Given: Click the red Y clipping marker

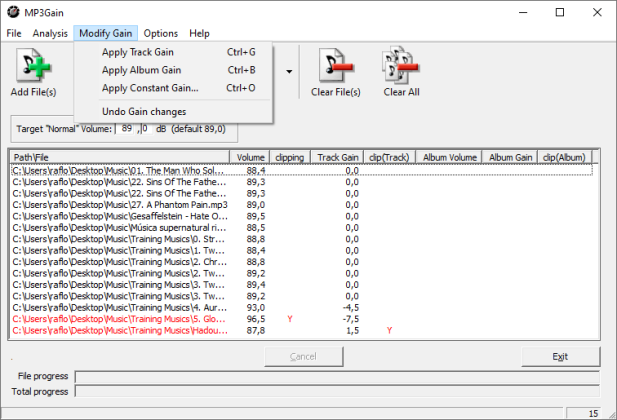Looking at the screenshot, I should pos(290,319).
